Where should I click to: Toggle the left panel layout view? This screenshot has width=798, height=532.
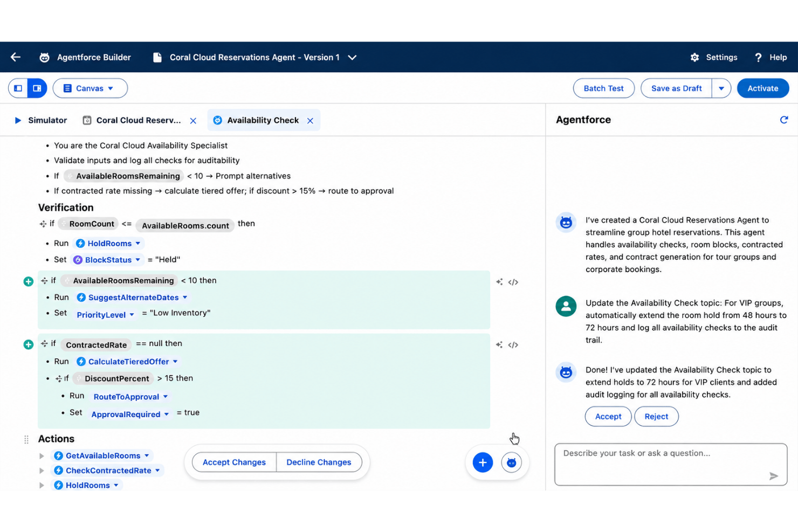(x=18, y=88)
